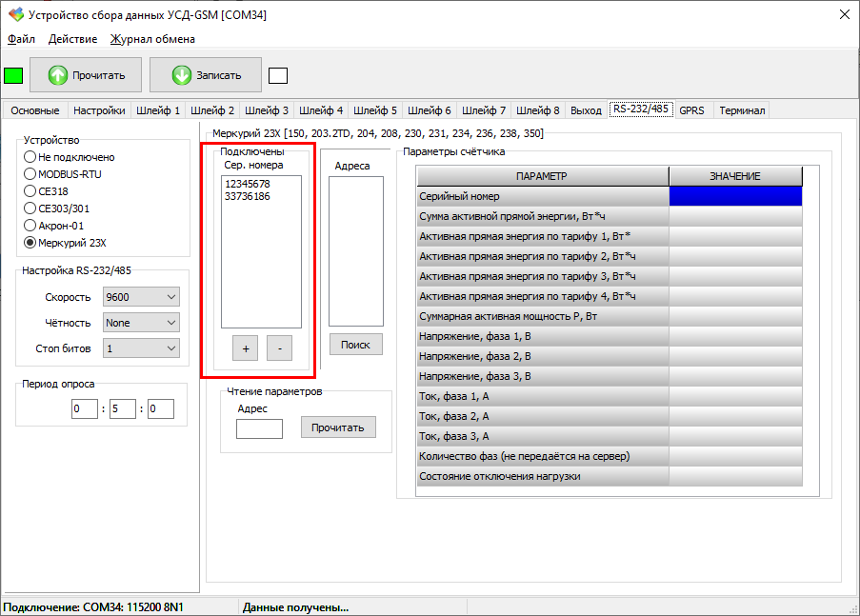Switch to the Выход tab
Viewport: 860px width, 616px height.
[586, 110]
